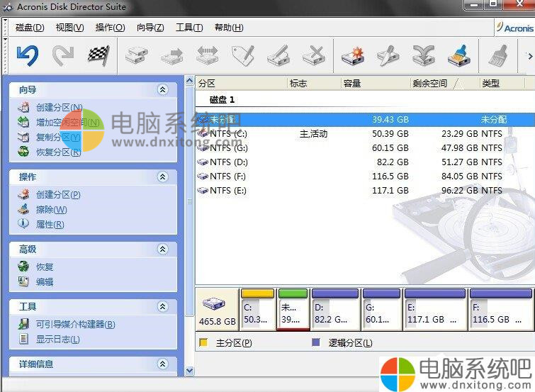535x392 pixels.
Task: Open the 工具(T) menu
Action: [189, 28]
